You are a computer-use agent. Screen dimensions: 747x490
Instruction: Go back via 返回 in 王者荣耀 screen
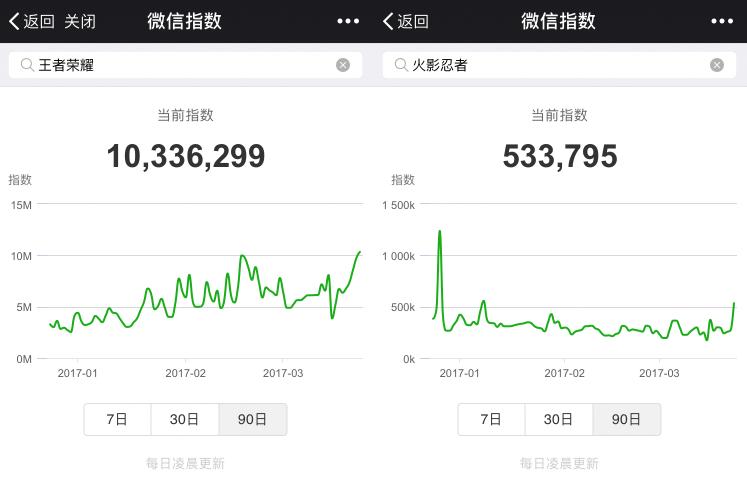click(x=32, y=21)
